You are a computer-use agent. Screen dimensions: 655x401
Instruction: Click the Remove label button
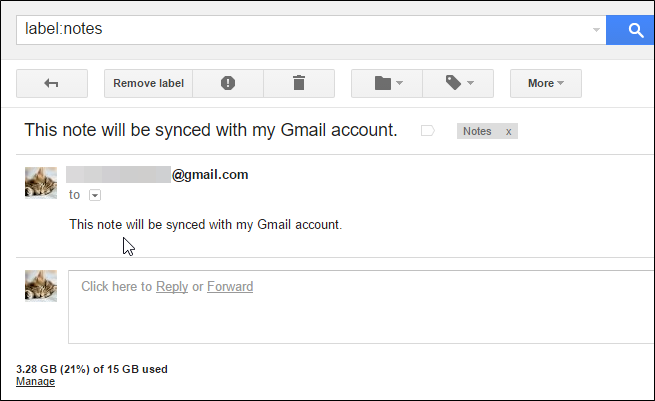click(148, 83)
